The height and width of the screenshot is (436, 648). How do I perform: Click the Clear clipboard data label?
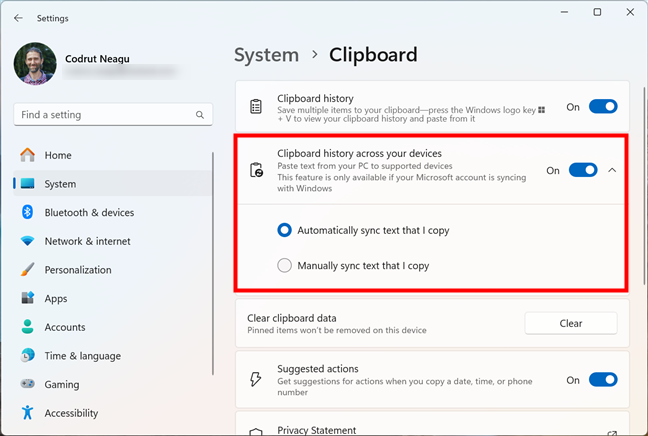[292, 318]
